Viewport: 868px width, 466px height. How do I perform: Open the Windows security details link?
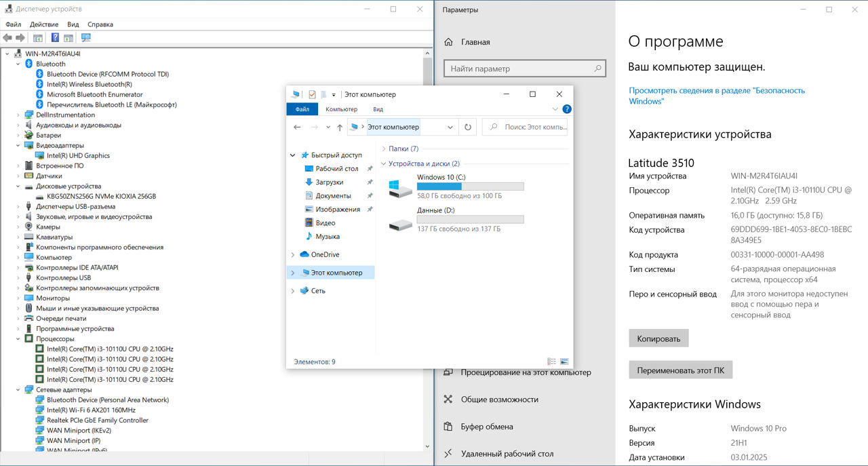pos(717,96)
